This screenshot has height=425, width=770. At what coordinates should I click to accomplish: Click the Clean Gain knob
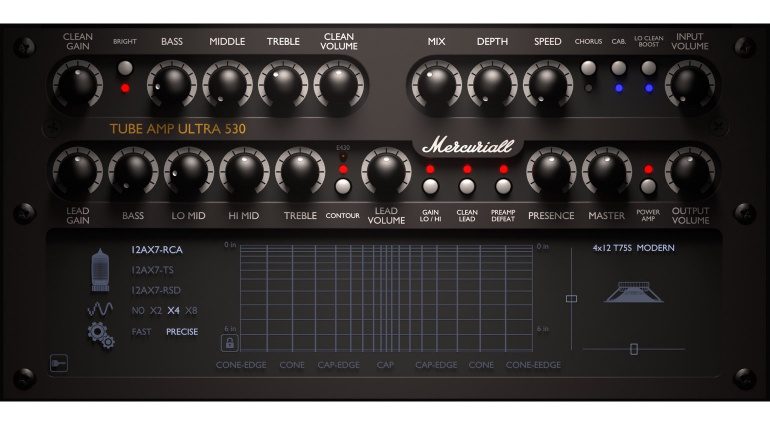pos(78,84)
